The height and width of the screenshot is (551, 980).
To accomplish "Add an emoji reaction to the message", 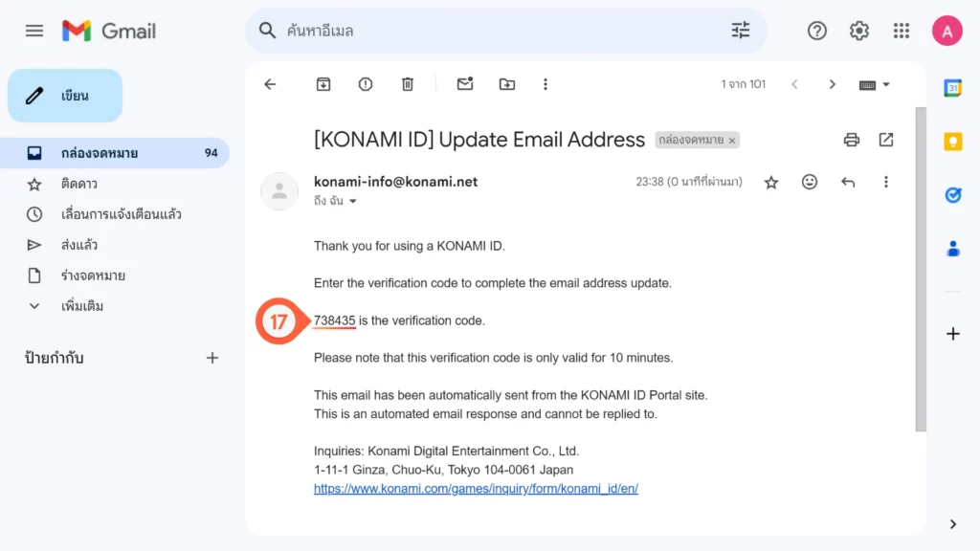I will (x=810, y=182).
